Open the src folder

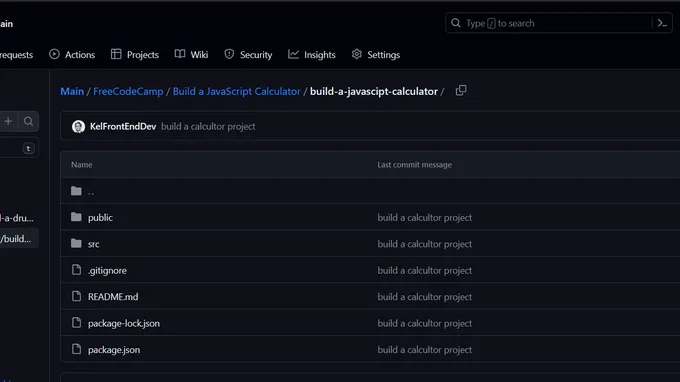94,244
